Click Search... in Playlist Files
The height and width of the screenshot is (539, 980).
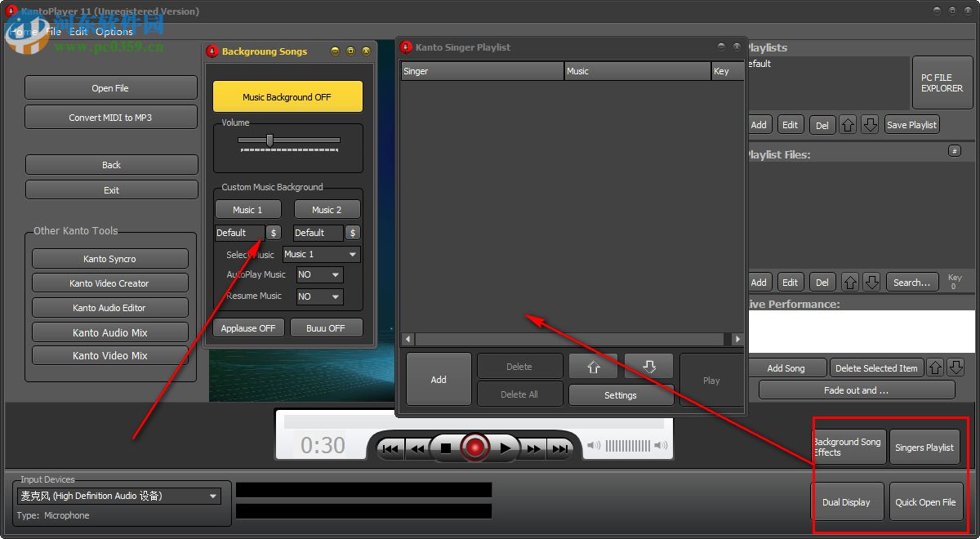tap(911, 283)
